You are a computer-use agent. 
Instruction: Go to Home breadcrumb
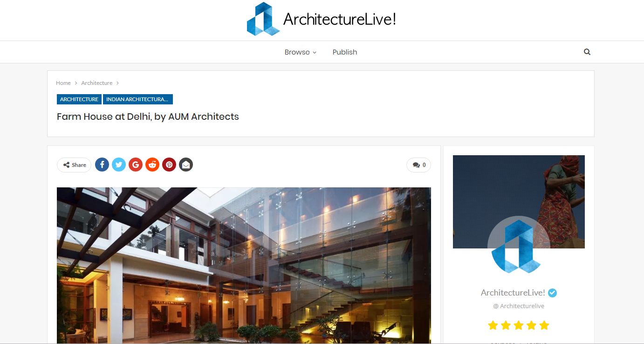point(63,83)
